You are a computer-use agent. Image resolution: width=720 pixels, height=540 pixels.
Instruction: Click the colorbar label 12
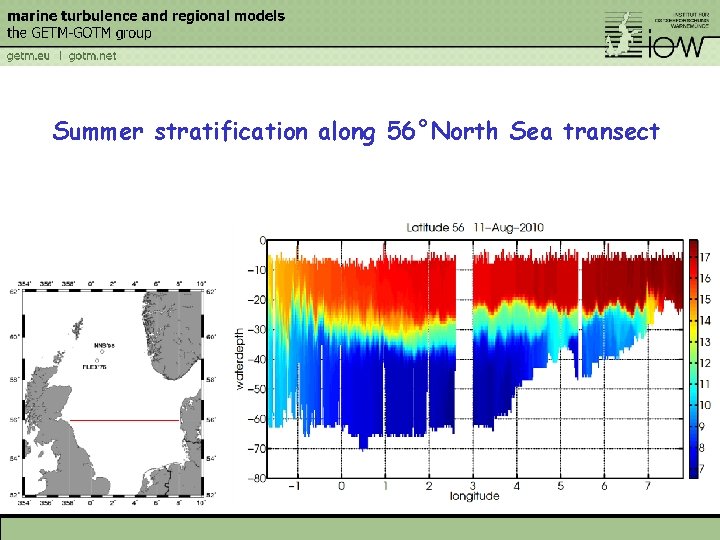(705, 363)
